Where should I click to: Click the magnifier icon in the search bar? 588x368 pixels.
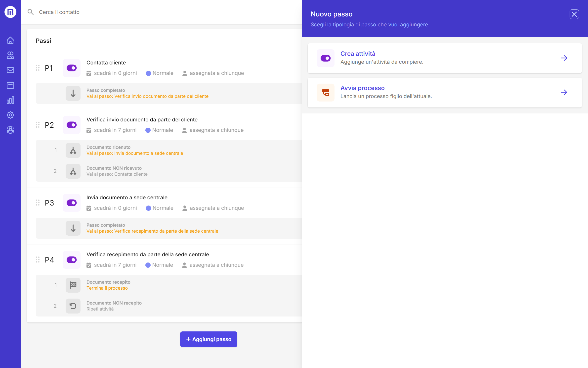click(x=31, y=12)
